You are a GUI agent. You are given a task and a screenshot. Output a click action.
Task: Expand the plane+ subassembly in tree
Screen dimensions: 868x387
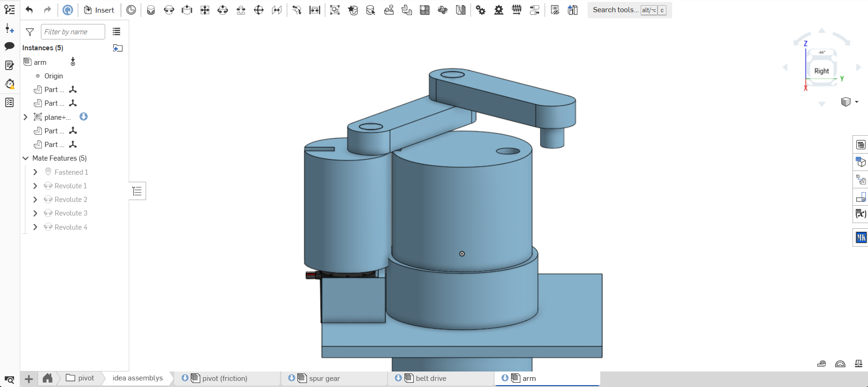point(26,117)
